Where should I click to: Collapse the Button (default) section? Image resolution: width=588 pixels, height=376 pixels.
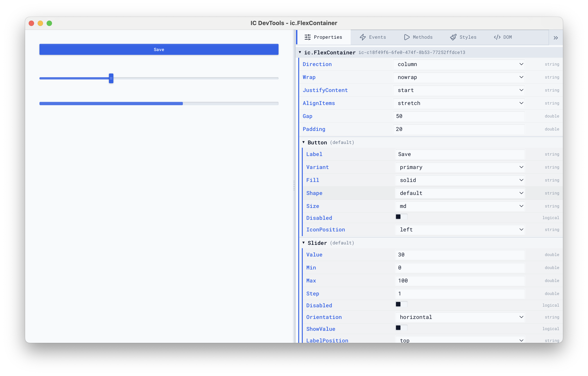(x=304, y=142)
